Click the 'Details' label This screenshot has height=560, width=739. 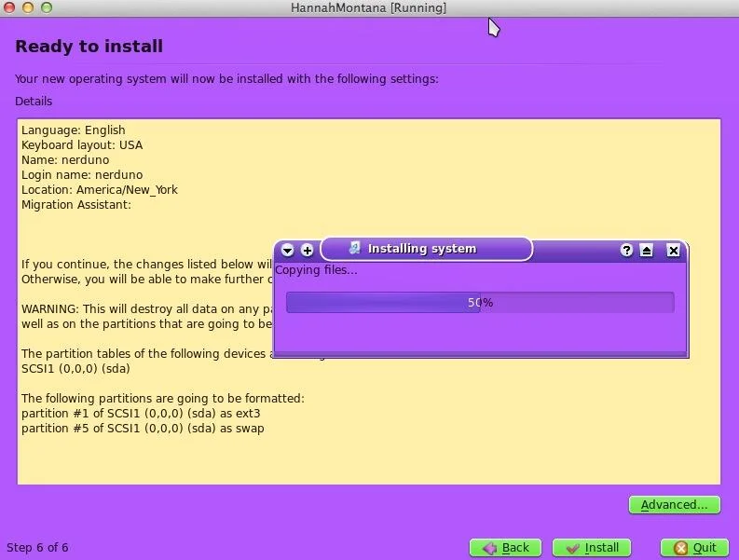(x=34, y=102)
